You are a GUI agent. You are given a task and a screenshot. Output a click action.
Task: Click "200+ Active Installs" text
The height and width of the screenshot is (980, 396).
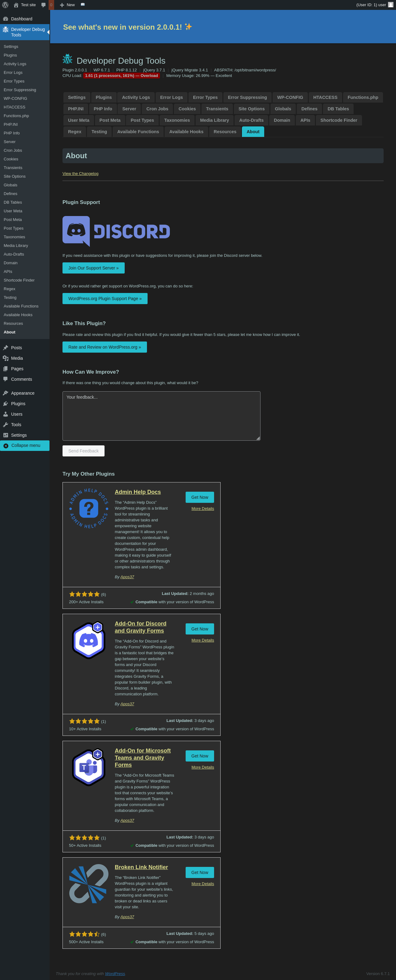coord(86,602)
